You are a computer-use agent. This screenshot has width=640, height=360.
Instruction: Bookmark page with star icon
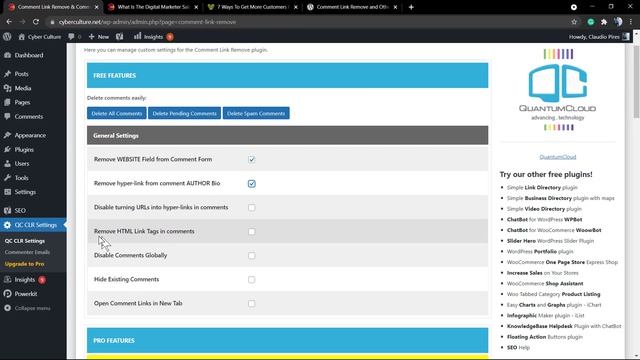(574, 22)
